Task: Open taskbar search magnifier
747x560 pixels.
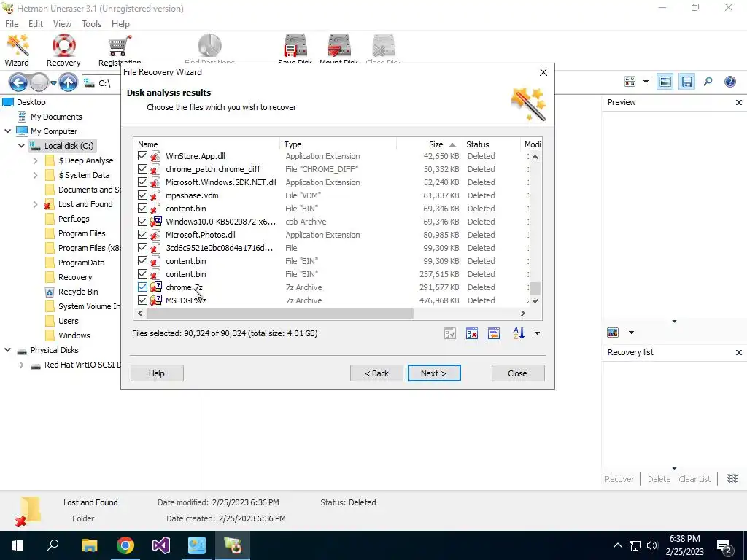Action: pyautogui.click(x=53, y=545)
